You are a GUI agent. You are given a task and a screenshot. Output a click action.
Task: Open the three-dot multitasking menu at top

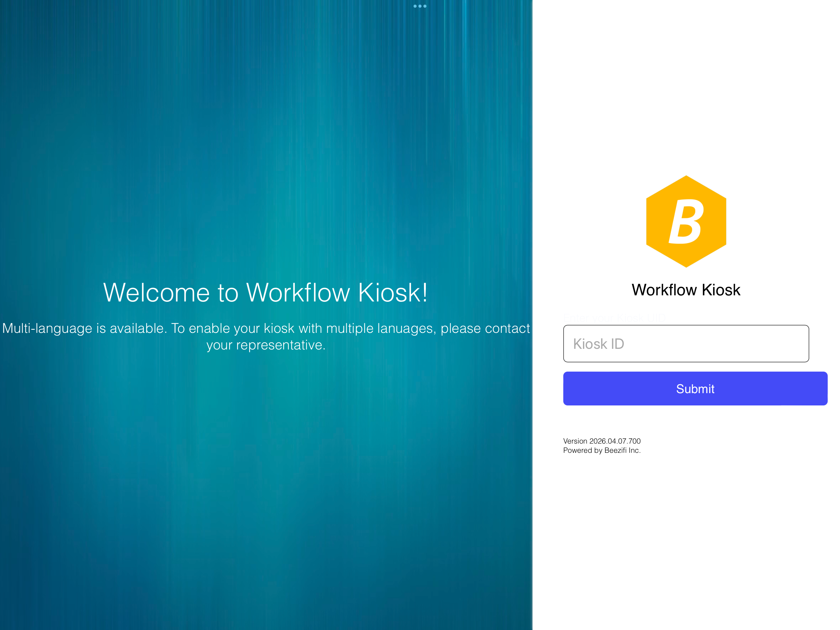(420, 6)
